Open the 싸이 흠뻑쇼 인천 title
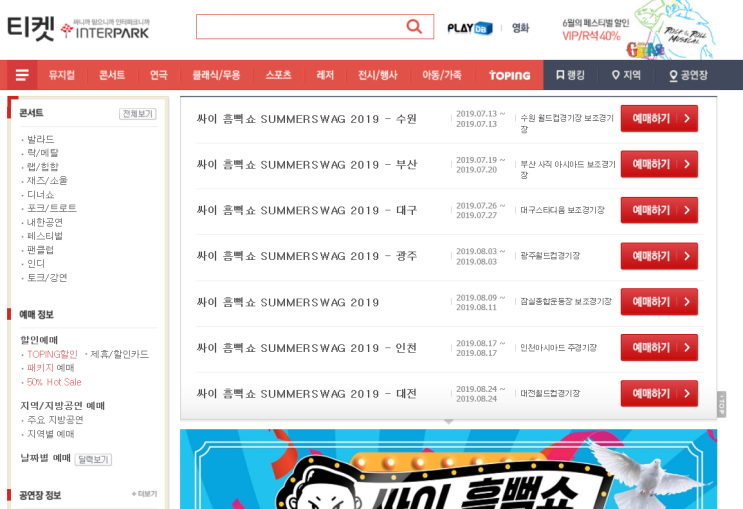This screenshot has width=743, height=509. 307,348
